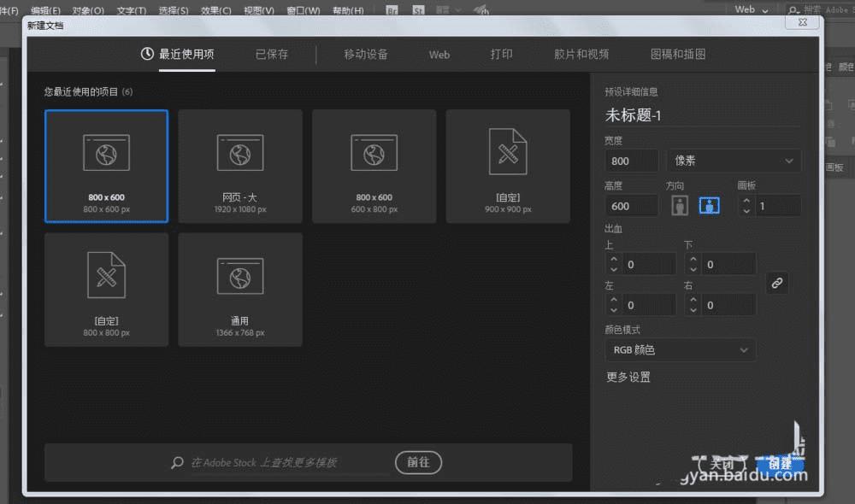Decrease the left bleed (左) value
This screenshot has width=855, height=504.
613,310
